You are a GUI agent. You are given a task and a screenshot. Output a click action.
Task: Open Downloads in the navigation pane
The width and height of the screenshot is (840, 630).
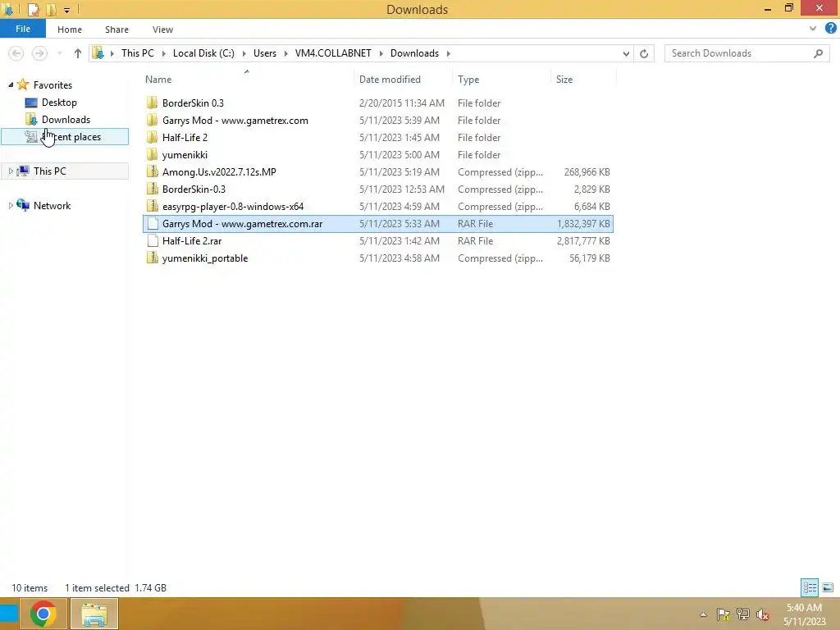click(66, 120)
